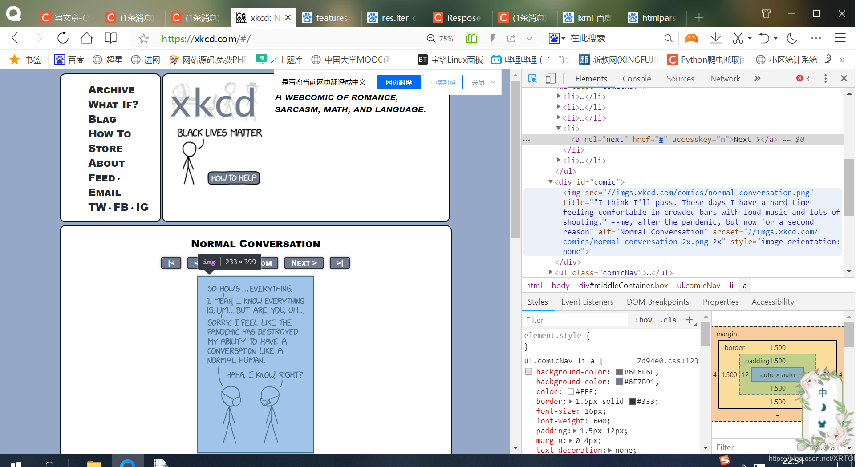Activate DevTools inspect element picker
The height and width of the screenshot is (467, 868).
pyautogui.click(x=532, y=78)
